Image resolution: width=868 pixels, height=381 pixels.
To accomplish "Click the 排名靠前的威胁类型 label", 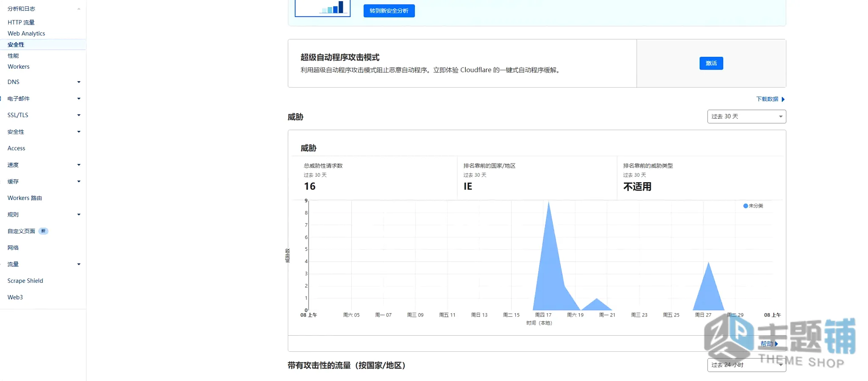I will point(648,166).
